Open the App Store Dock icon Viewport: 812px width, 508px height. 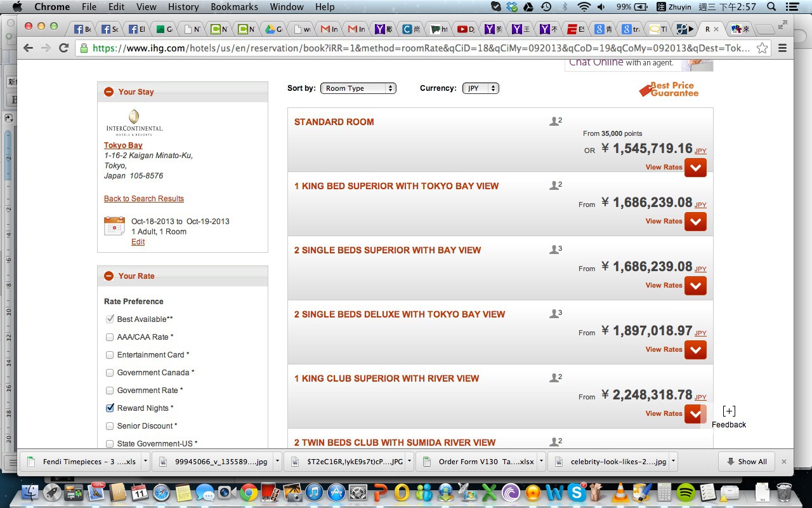pyautogui.click(x=336, y=492)
